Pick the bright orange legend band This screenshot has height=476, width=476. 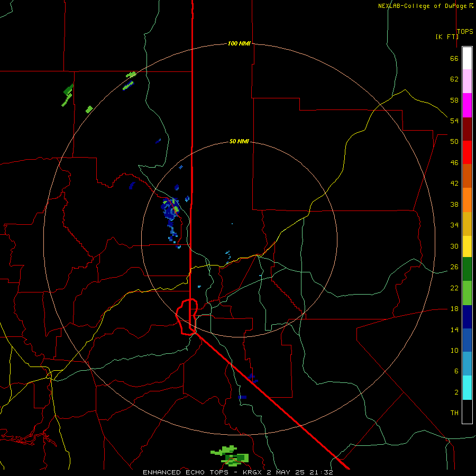[467, 200]
